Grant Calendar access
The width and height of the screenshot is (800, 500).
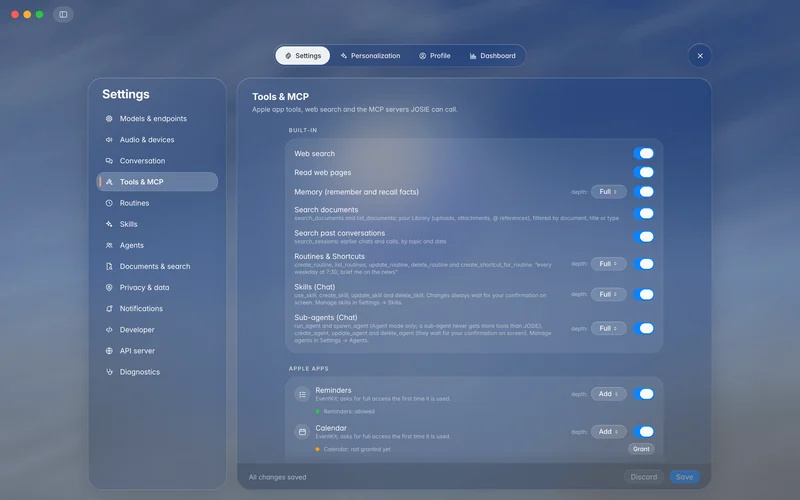coord(641,449)
